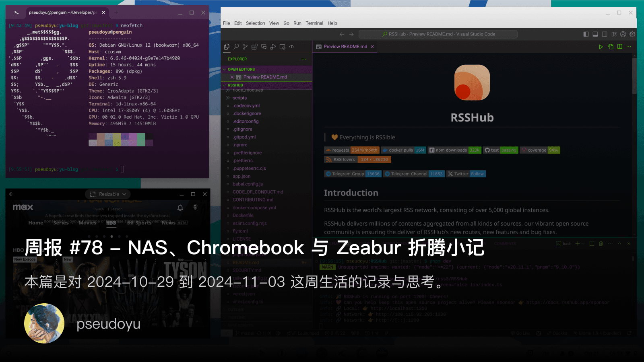Open .codecov.yml in Explorer

[x=246, y=106]
